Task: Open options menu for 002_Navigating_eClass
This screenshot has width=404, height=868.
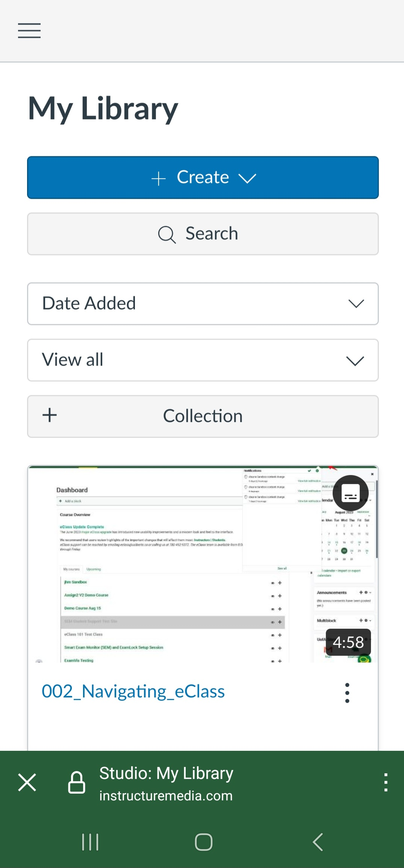Action: 347,693
